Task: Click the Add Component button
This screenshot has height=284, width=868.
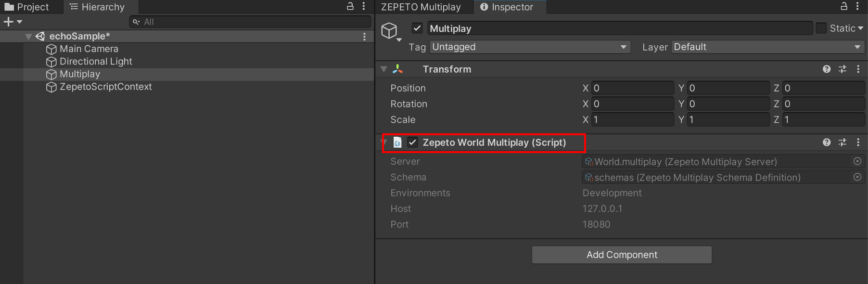Action: (x=621, y=255)
